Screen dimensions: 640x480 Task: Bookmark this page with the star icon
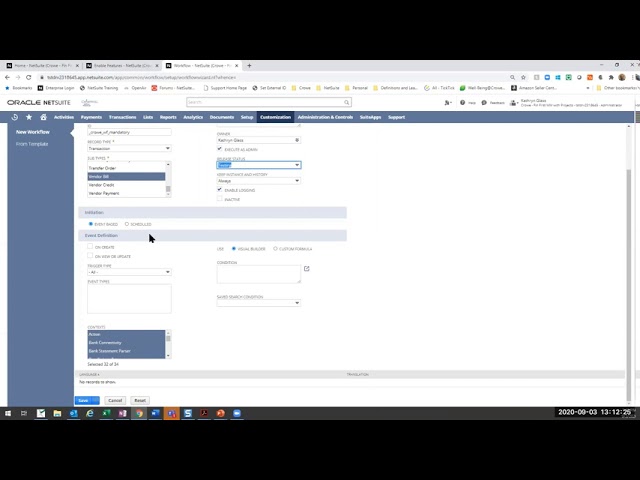523,77
